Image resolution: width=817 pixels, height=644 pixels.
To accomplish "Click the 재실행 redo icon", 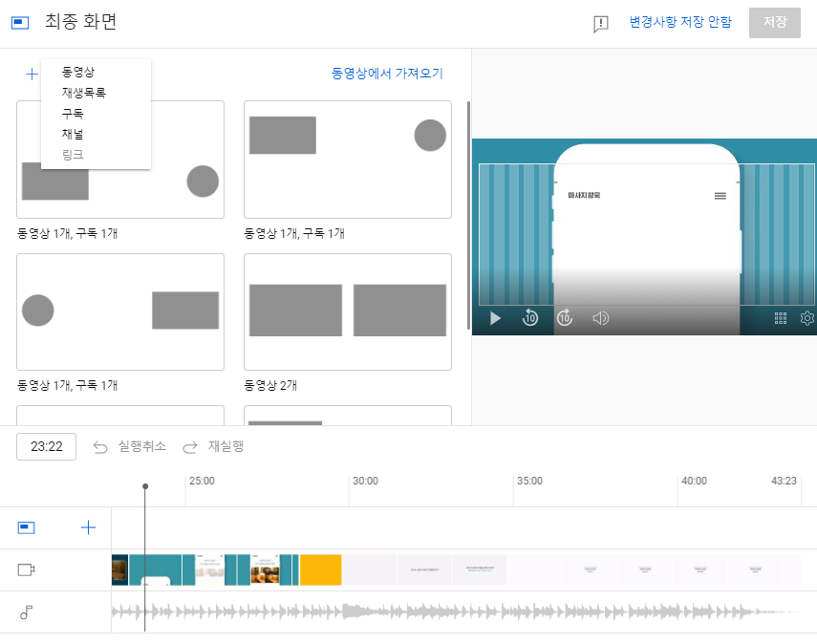I will 188,446.
